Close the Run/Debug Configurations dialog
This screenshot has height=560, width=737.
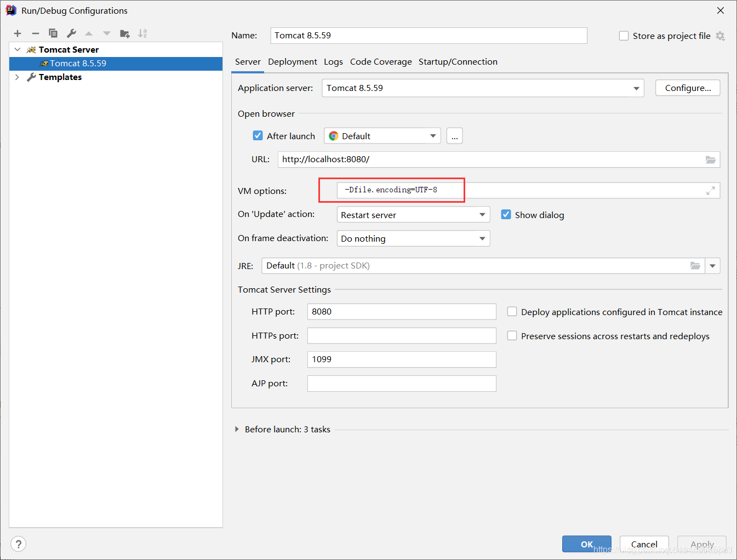point(721,10)
